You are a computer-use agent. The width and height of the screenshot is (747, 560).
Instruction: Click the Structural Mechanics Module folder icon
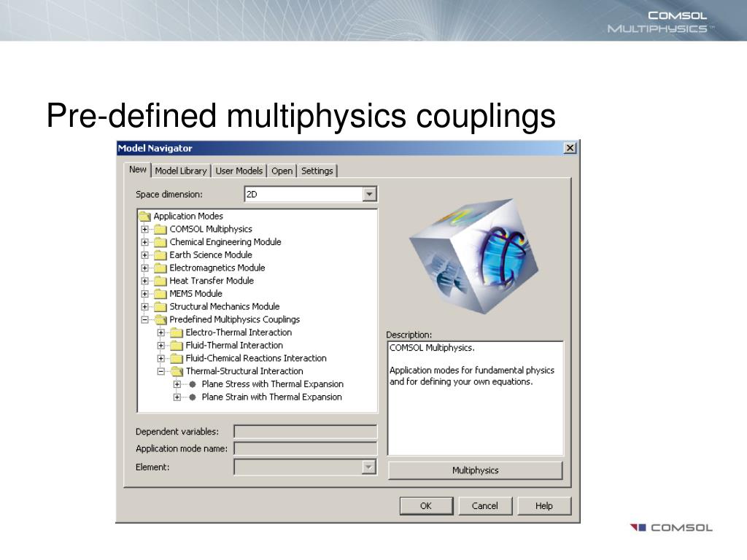tap(160, 307)
